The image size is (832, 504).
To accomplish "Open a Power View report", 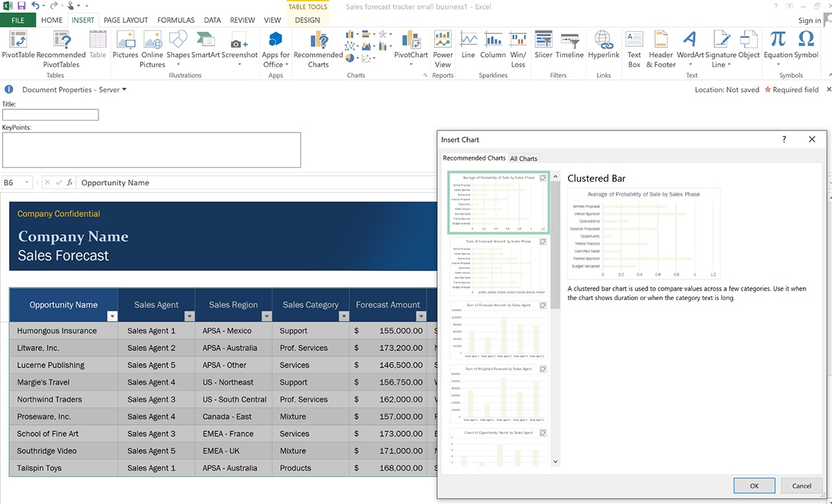I will coord(442,46).
